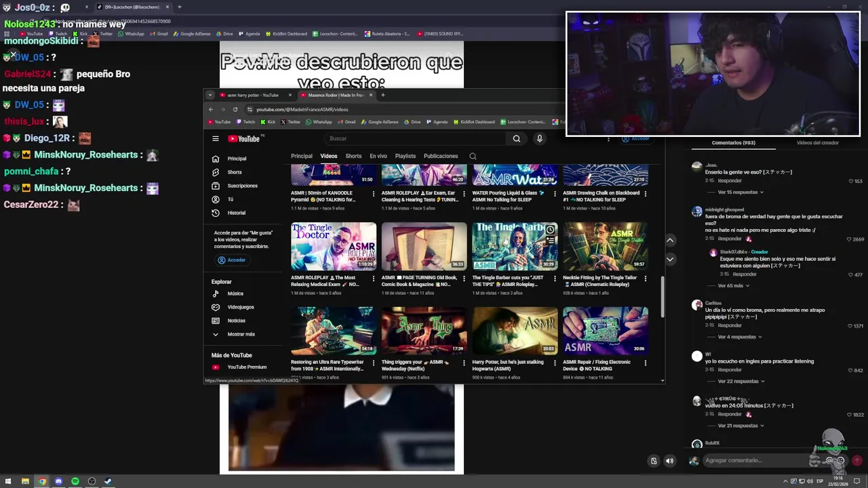This screenshot has width=868, height=488.
Task: Open Steam from taskbar
Action: coord(108,481)
